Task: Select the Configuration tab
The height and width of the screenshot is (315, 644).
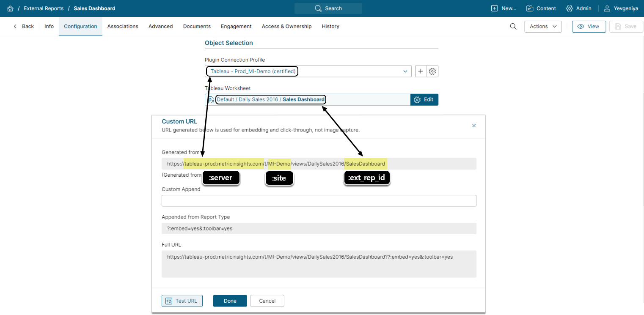Action: pyautogui.click(x=80, y=26)
